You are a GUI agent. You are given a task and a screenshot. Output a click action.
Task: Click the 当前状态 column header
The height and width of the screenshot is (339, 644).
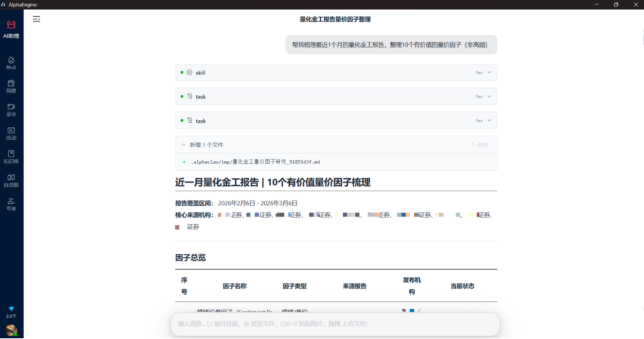462,286
